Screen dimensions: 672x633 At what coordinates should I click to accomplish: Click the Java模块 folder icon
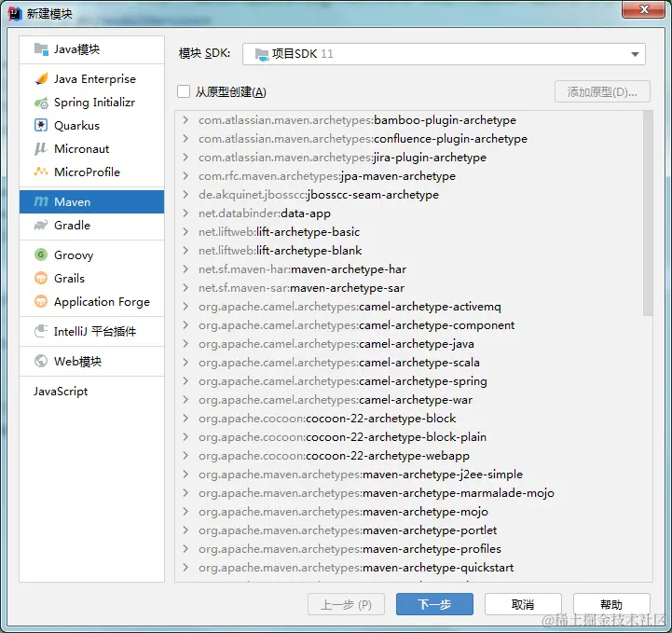coord(41,49)
